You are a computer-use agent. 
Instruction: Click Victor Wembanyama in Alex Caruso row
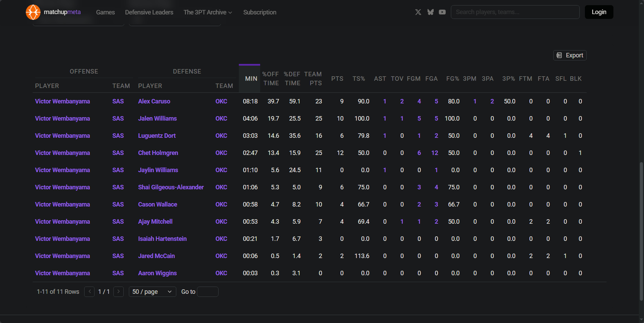(63, 101)
